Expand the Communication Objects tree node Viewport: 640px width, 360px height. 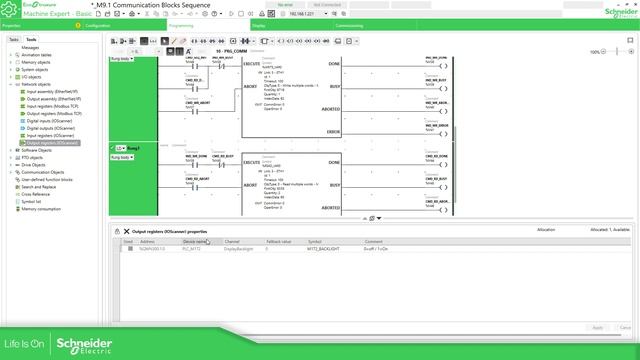[x=11, y=172]
